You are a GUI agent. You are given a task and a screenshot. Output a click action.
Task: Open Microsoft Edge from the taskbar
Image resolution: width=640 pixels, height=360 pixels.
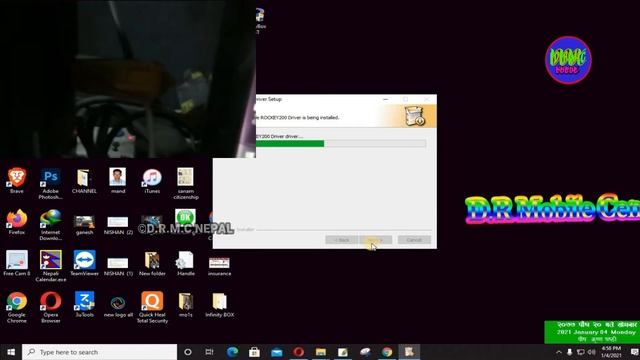(232, 352)
